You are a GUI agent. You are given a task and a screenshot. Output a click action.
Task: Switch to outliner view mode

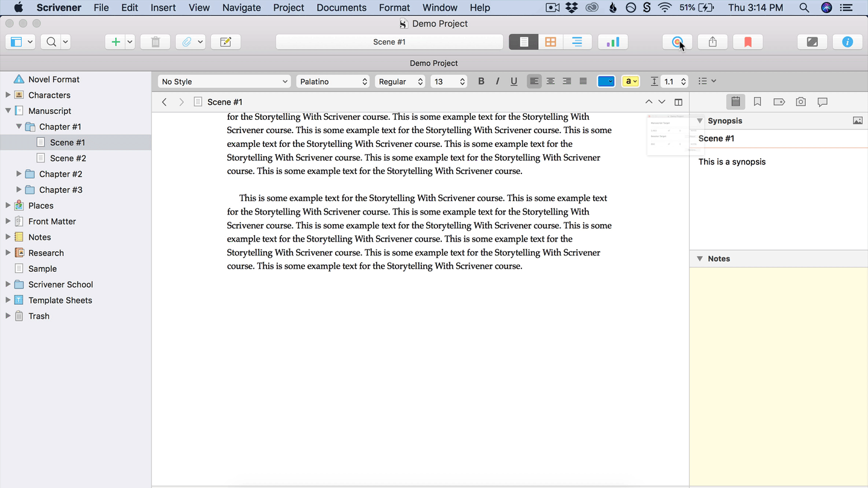[577, 42]
